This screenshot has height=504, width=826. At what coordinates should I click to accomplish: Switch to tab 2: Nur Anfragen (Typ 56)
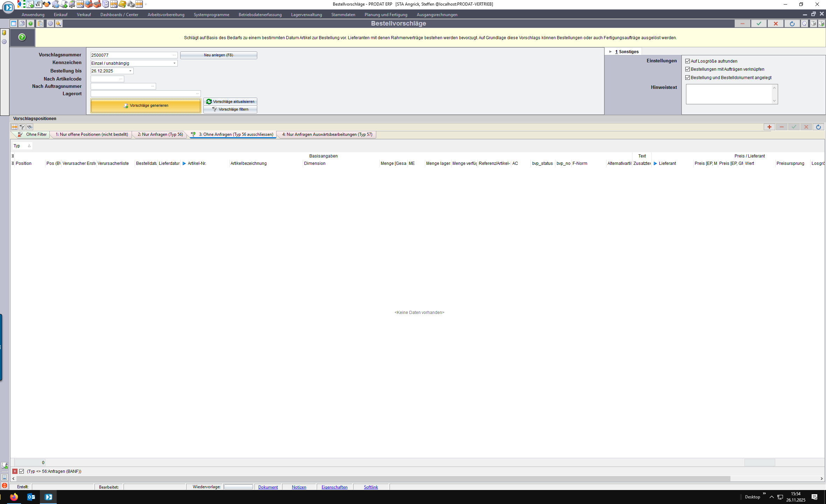click(x=160, y=134)
